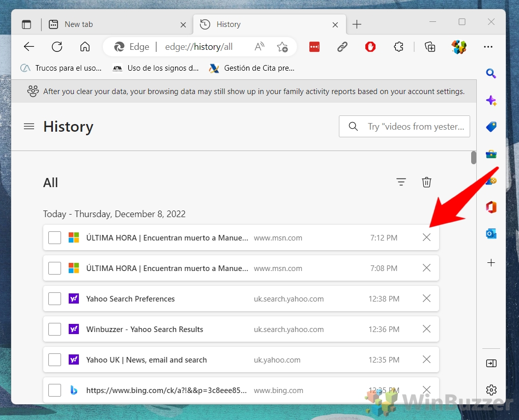Open the tab actions menu
This screenshot has width=519, height=420.
pyautogui.click(x=26, y=24)
